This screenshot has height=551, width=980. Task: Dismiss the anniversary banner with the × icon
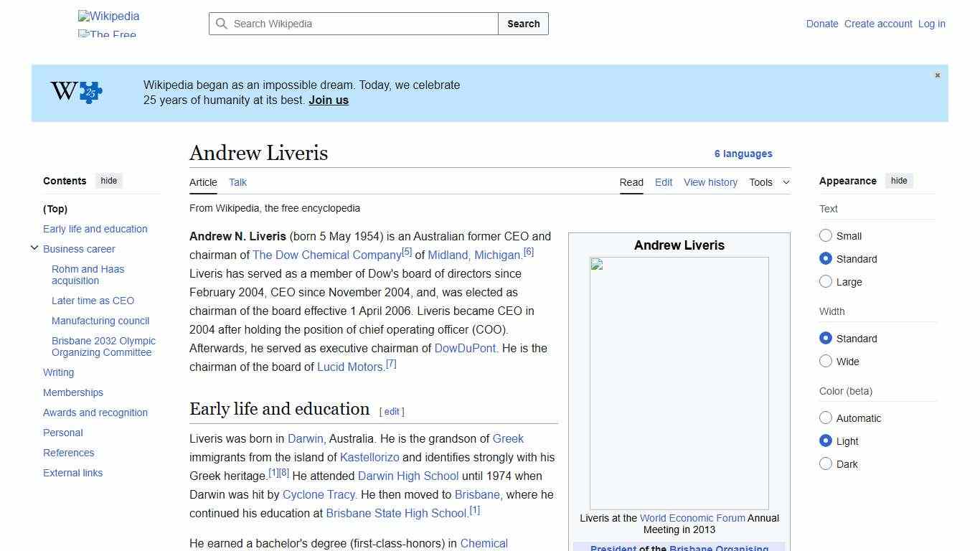click(937, 75)
